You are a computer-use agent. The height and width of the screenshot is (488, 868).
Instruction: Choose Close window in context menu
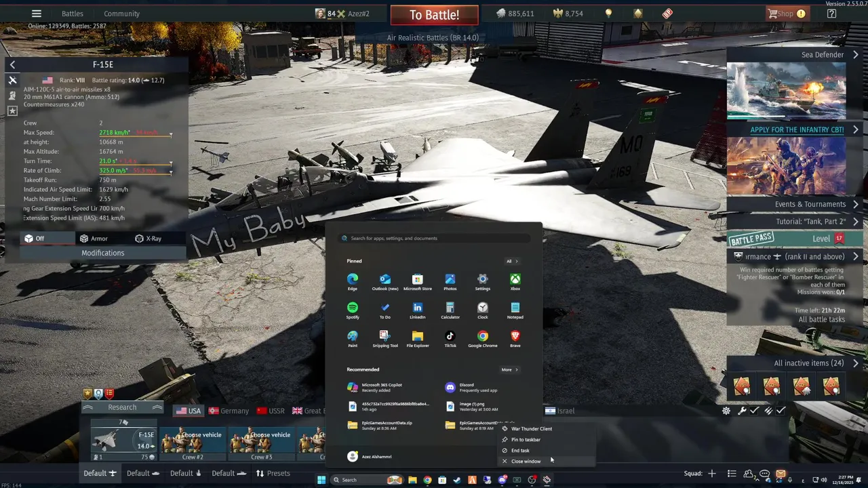547,461
